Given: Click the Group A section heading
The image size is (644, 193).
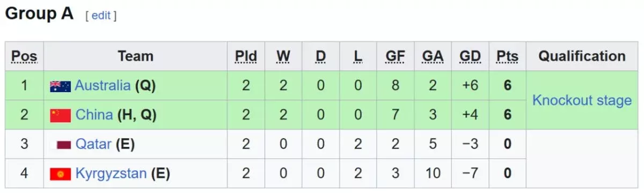Looking at the screenshot, I should tap(39, 14).
